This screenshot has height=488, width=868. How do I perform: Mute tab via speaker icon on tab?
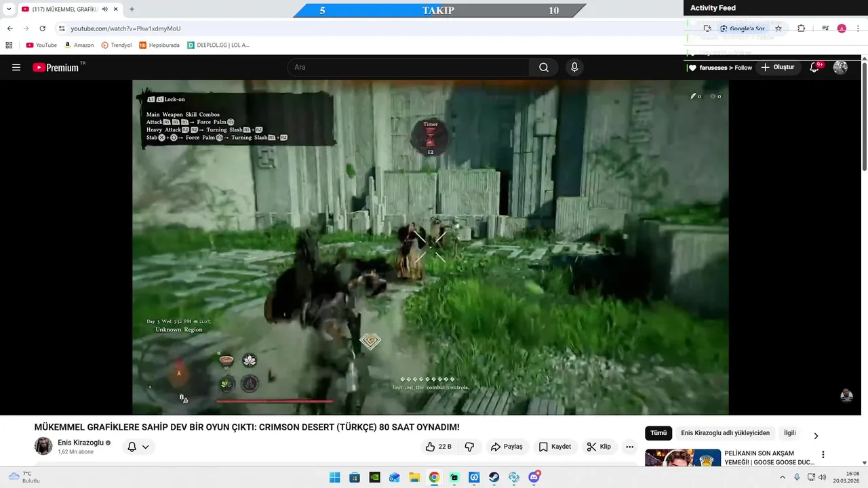[x=104, y=9]
